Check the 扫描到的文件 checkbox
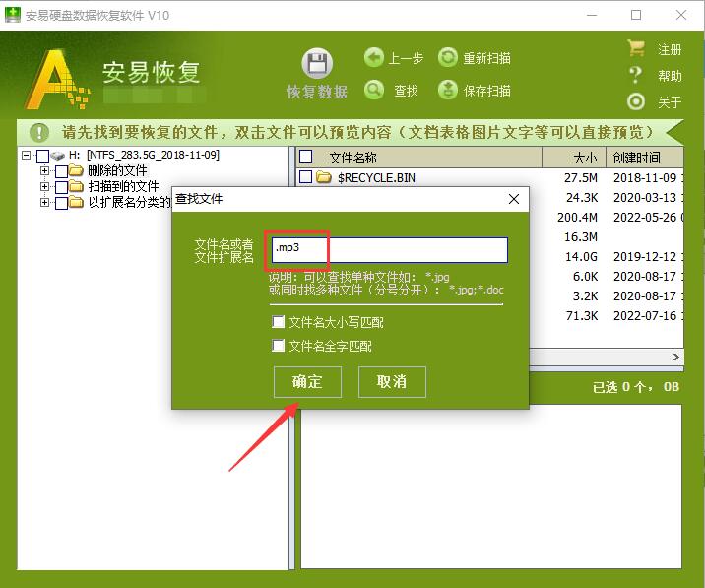 tap(62, 187)
